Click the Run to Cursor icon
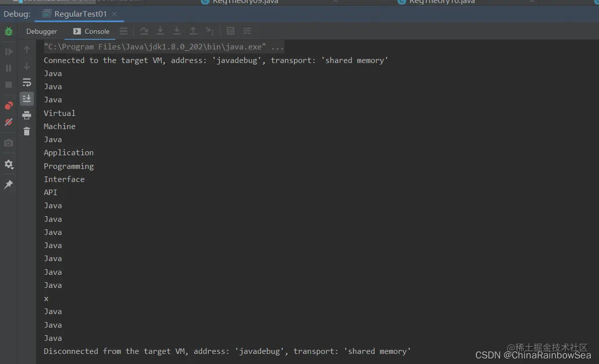599x364 pixels. pos(210,31)
